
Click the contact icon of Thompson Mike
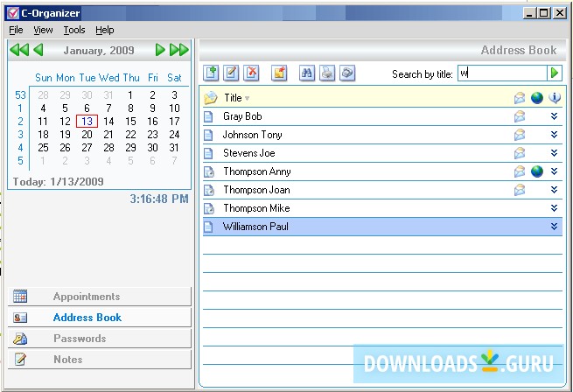tap(209, 208)
